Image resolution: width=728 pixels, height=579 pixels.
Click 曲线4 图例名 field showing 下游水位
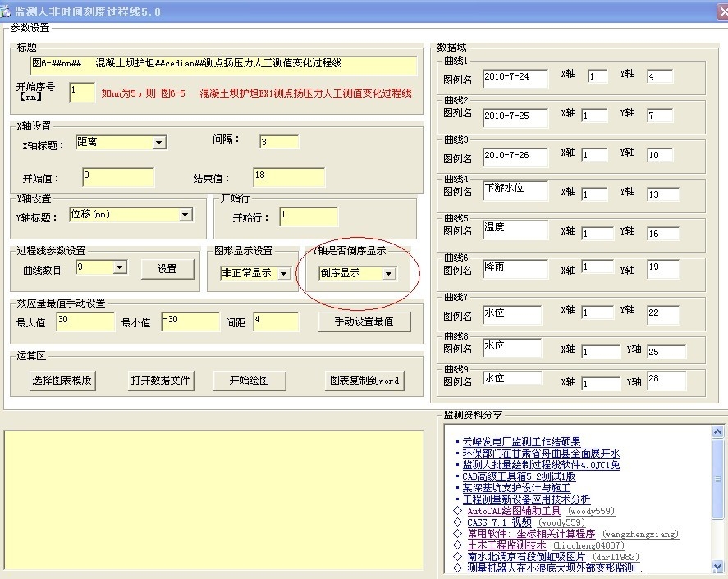tap(515, 190)
